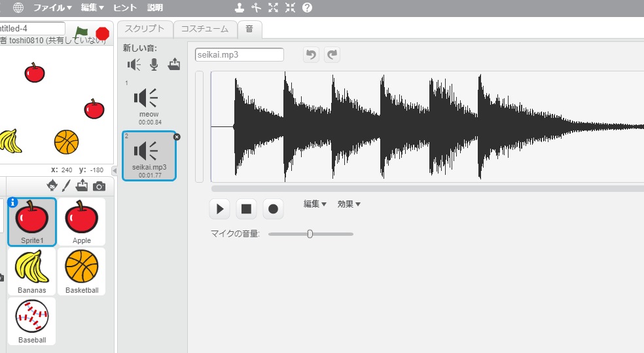Delete seikai.mp3 with the x button
Image resolution: width=644 pixels, height=353 pixels.
tap(177, 137)
